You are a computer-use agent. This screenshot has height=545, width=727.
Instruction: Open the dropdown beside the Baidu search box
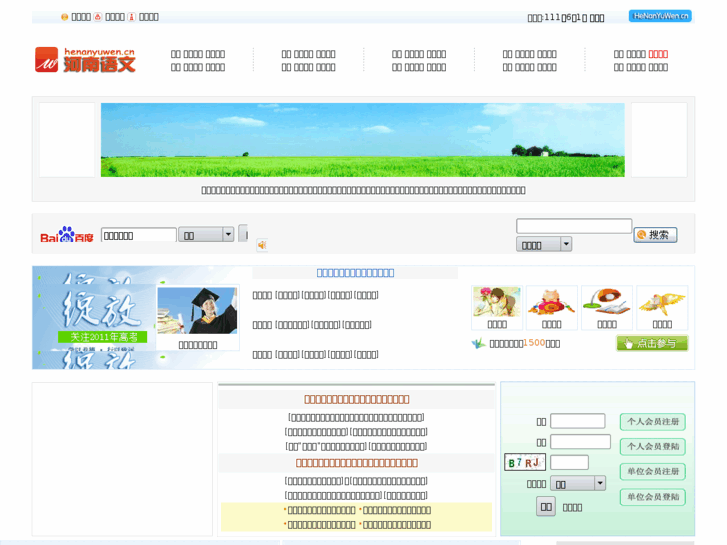pyautogui.click(x=206, y=235)
